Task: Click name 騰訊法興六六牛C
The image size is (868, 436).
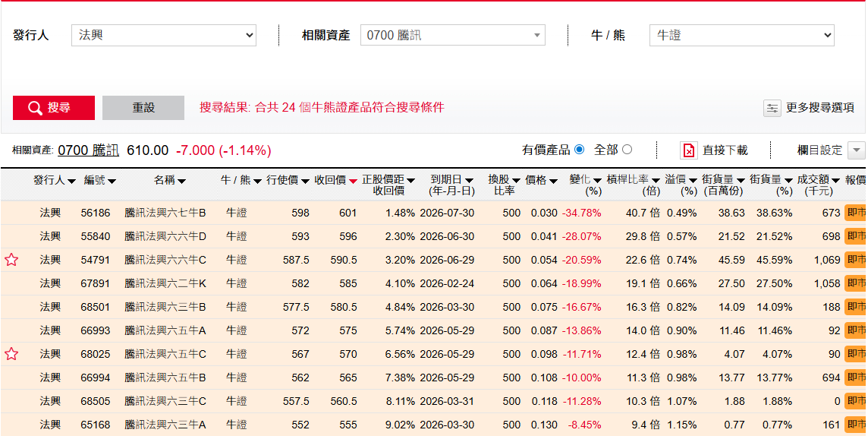Action: click(165, 260)
